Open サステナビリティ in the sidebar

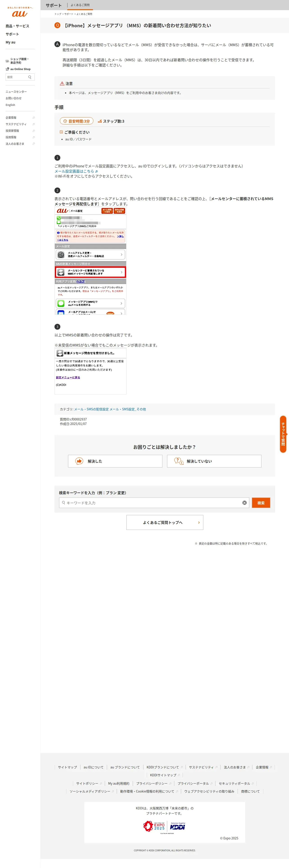[16, 124]
